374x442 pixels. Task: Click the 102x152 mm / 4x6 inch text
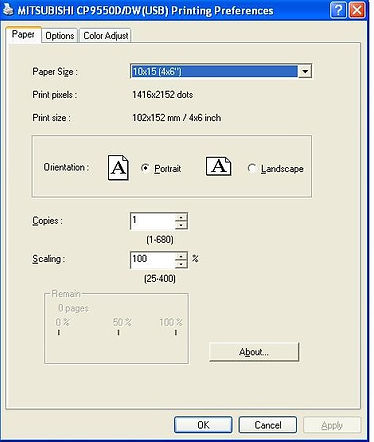point(176,118)
